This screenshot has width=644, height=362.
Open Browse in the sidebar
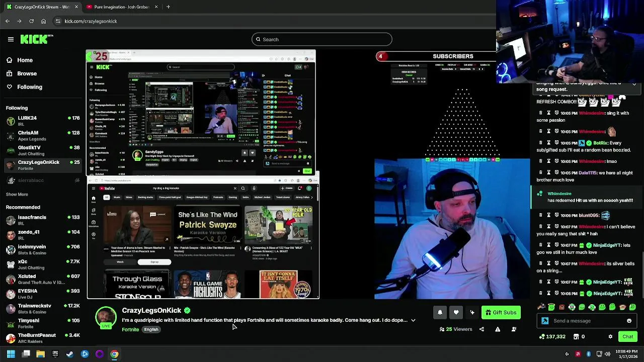click(22, 73)
